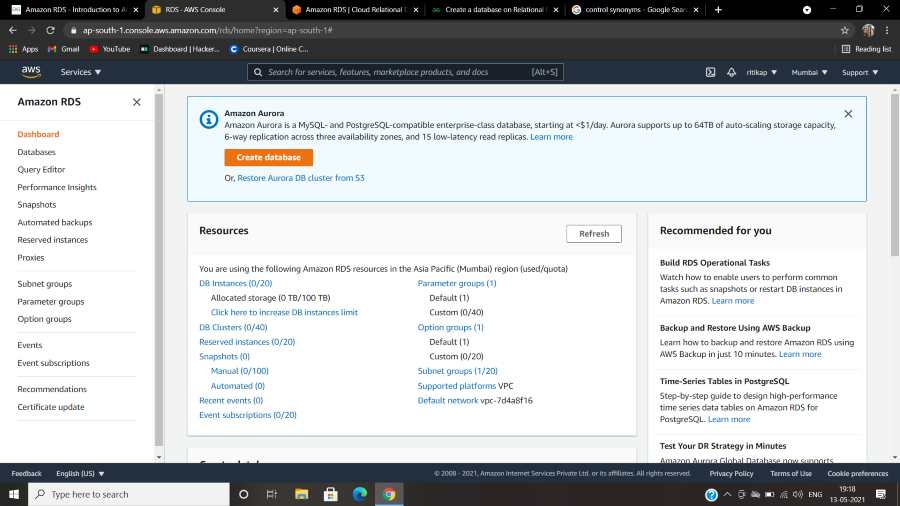Viewport: 900px width, 506px height.
Task: Open the Gmail bookmark
Action: [x=63, y=49]
